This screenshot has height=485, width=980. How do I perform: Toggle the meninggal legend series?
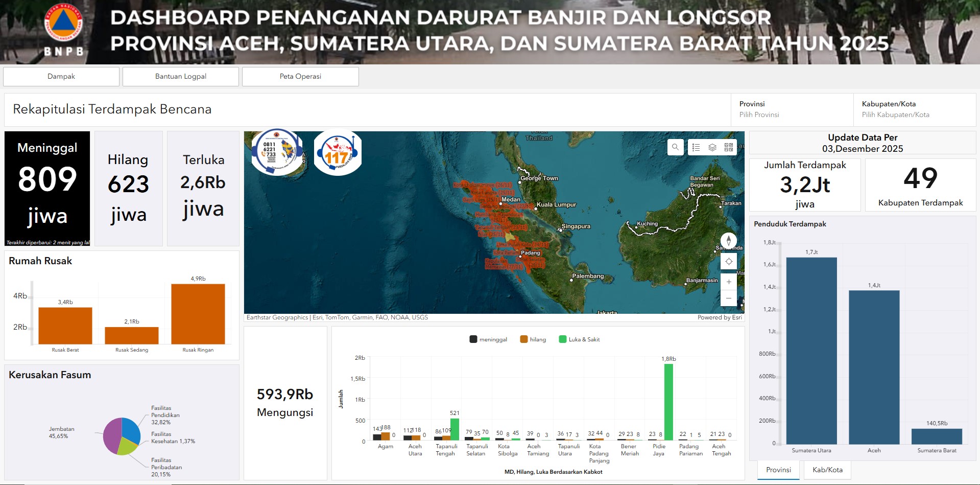coord(488,339)
